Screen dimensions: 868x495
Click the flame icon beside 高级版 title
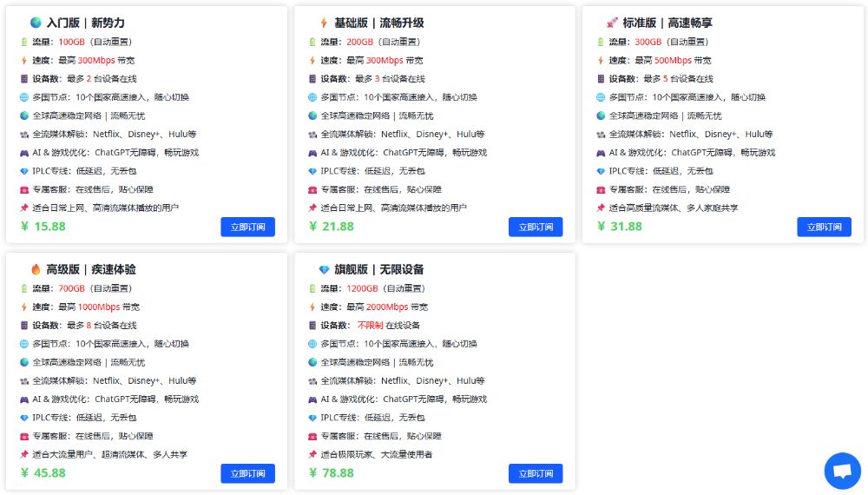tap(36, 269)
